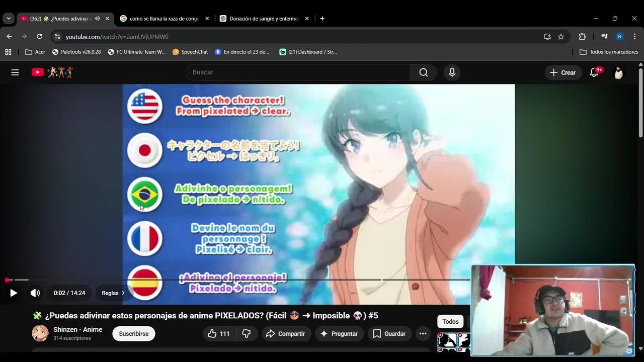Image resolution: width=644 pixels, height=362 pixels.
Task: Open the Paletools v26.0.28 bookmark
Action: [x=76, y=52]
